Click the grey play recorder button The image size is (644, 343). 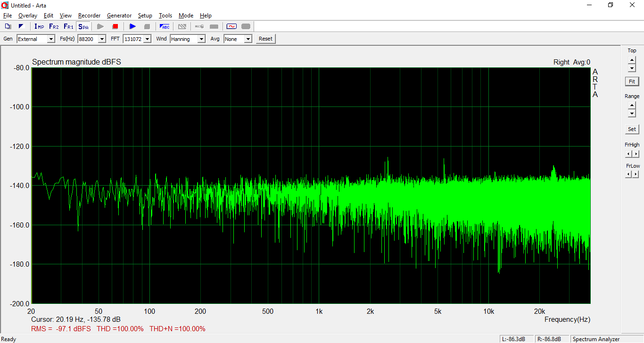tap(100, 26)
